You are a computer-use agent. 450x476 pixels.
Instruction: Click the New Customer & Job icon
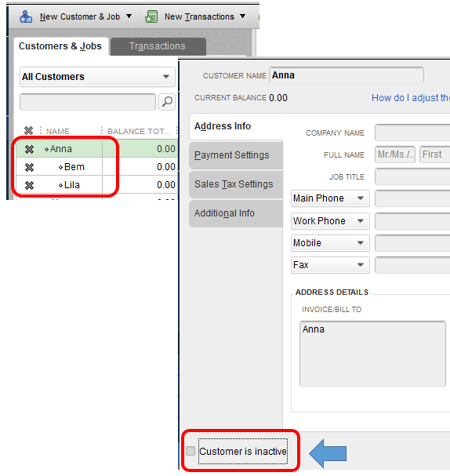[x=26, y=16]
